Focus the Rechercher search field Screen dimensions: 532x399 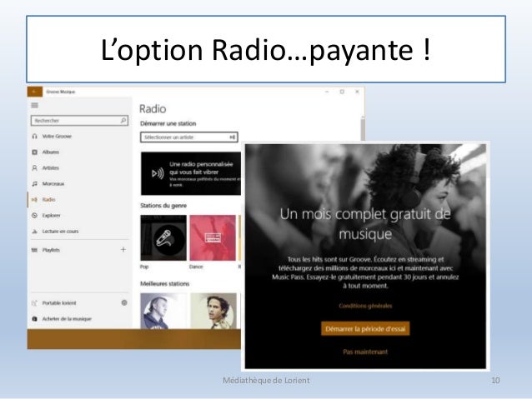tap(79, 121)
